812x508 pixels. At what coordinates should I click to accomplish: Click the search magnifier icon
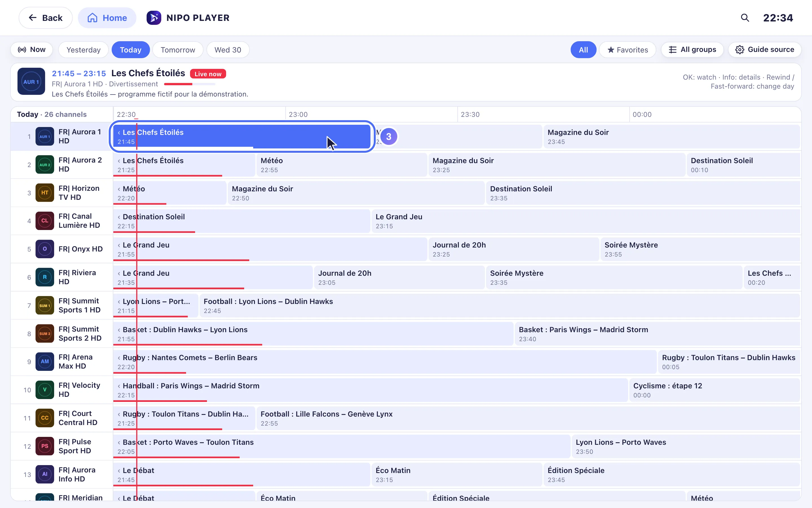click(745, 18)
